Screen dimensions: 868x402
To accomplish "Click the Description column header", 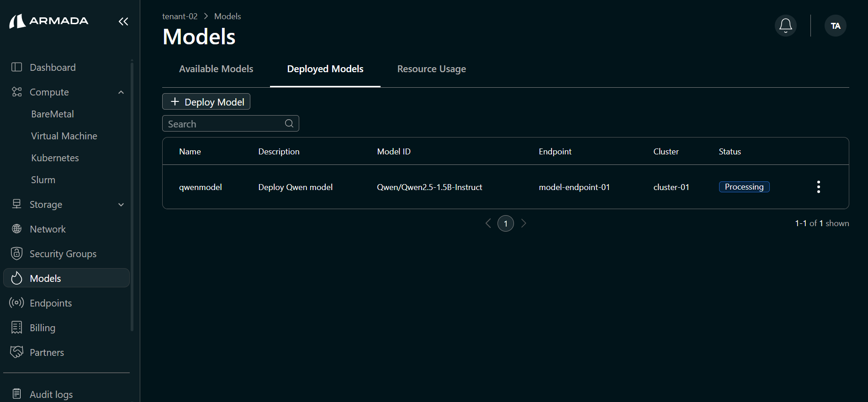I will 279,152.
